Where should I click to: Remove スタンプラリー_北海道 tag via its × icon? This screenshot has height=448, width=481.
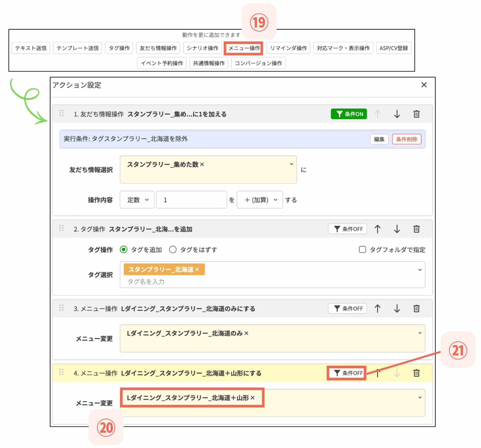201,269
